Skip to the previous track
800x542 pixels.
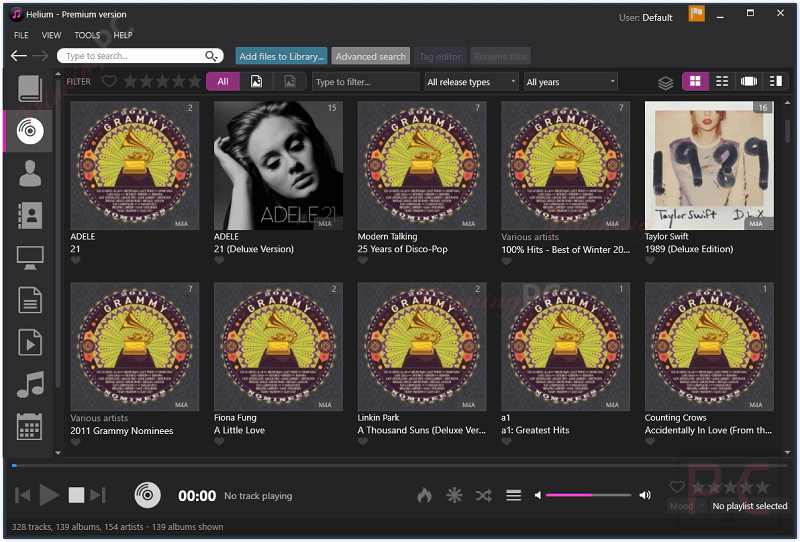[x=22, y=495]
